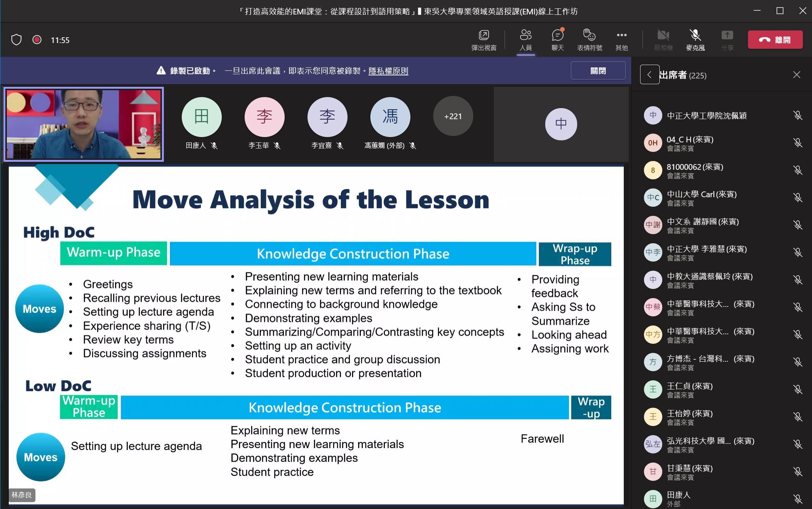812x509 pixels.
Task: Click the avatar of 中文系 謝靜國
Action: tap(653, 225)
